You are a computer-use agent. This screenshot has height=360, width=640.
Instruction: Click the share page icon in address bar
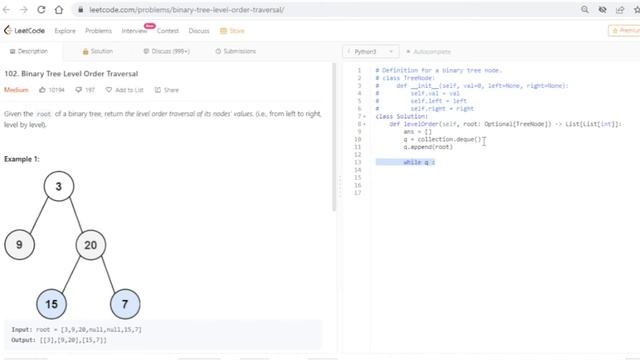pyautogui.click(x=620, y=9)
